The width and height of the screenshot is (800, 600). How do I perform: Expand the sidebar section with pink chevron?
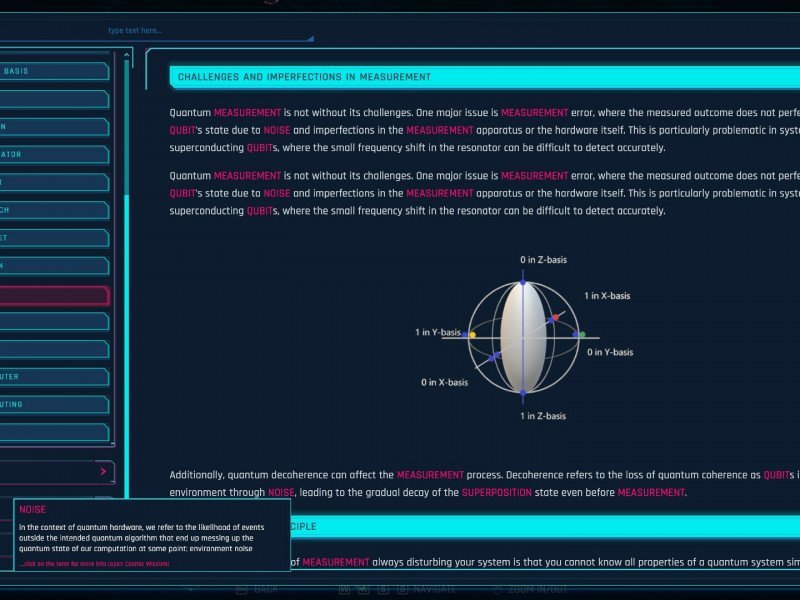pos(103,471)
